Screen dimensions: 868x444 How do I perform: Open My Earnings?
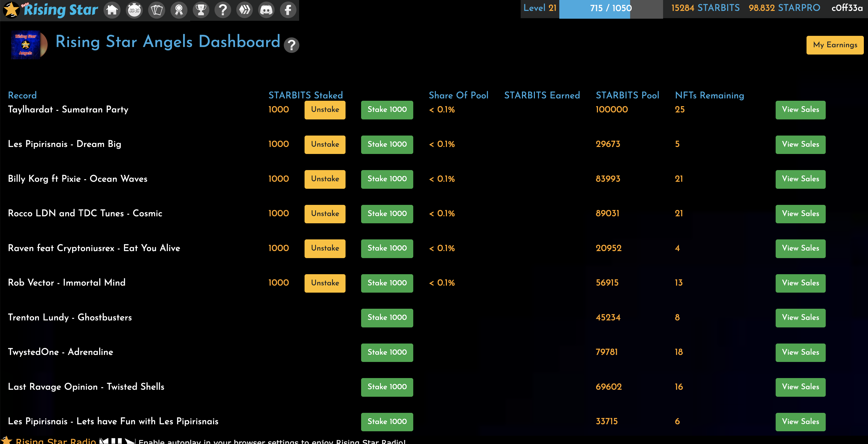pos(835,45)
